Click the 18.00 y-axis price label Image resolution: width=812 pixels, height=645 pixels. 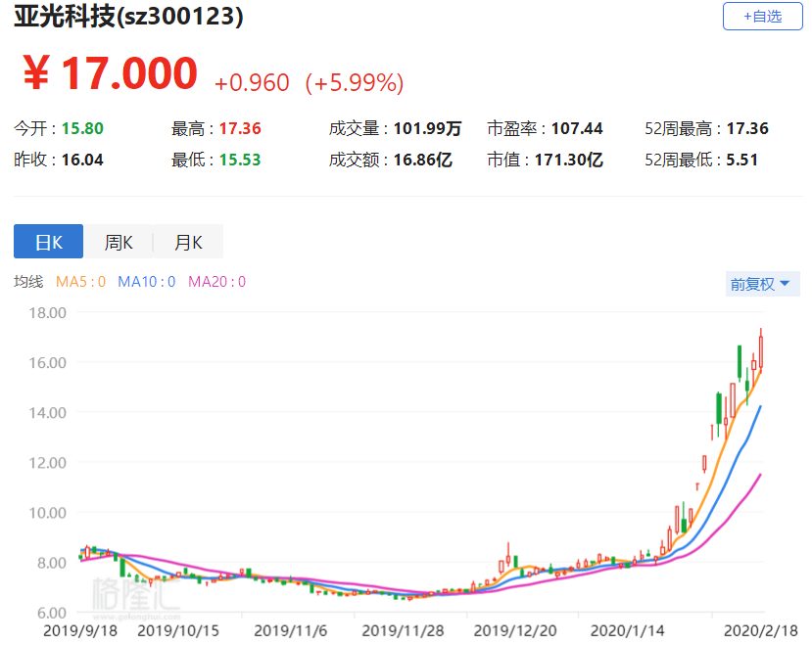click(x=47, y=312)
